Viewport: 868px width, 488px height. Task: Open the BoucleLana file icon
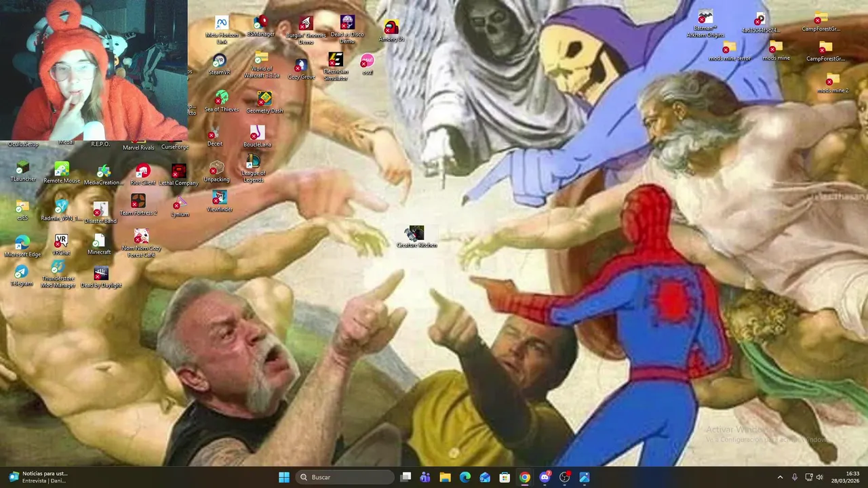click(x=257, y=136)
